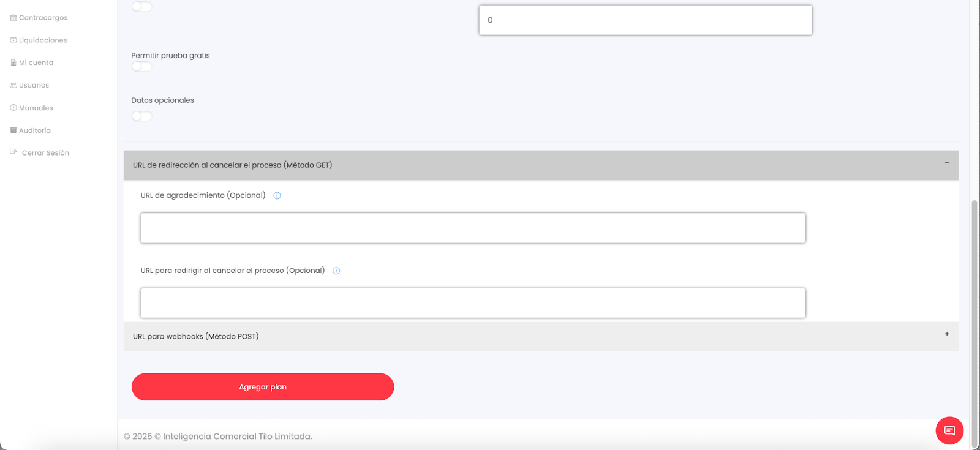The width and height of the screenshot is (980, 450).
Task: Click the URL de agradecimiento text field
Action: (472, 228)
